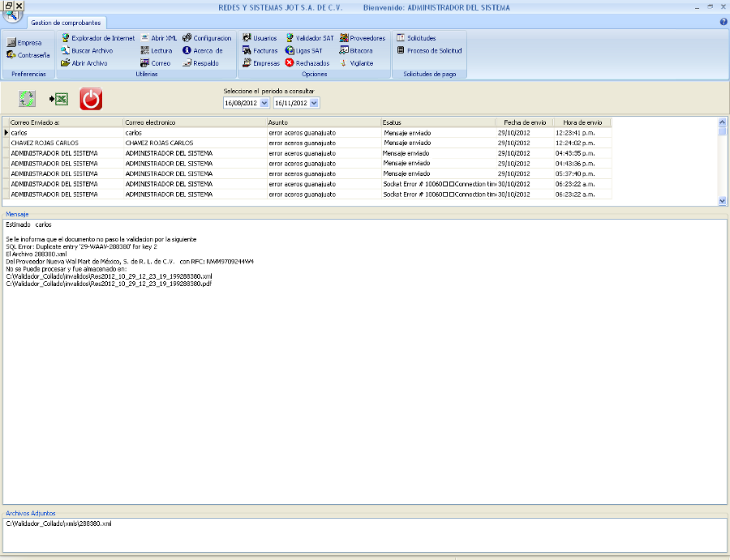Viewport: 730px width, 560px height.
Task: Select the Gestion de comprobantes tab
Action: pos(66,23)
